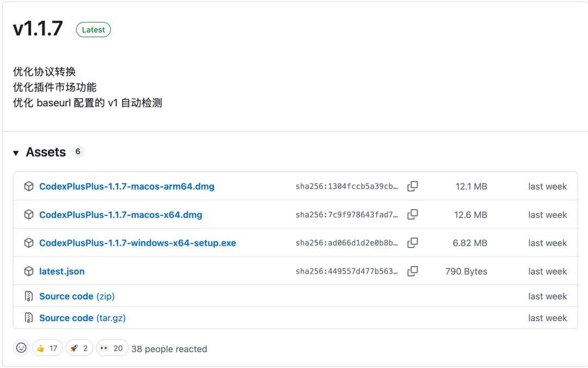This screenshot has height=368, width=588.
Task: Click zip file icon beside Source code (zip)
Action: pos(28,296)
